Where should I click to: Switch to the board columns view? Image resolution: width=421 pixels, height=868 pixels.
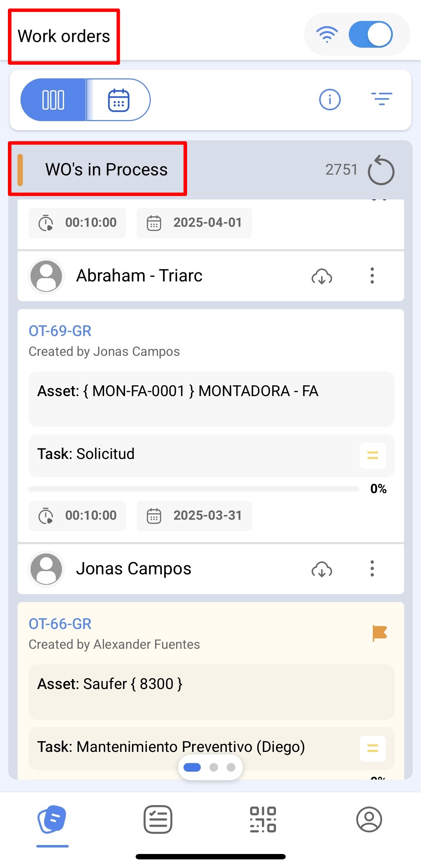[x=53, y=100]
